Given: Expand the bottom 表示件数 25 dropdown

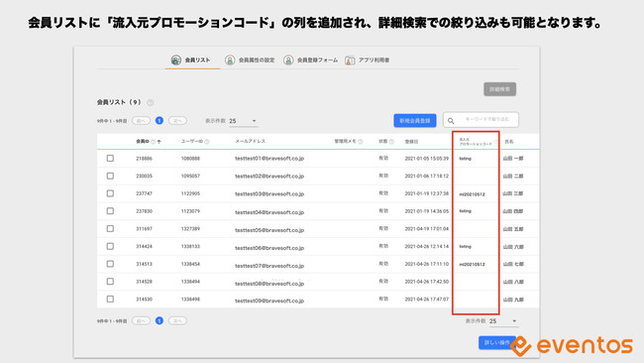Looking at the screenshot, I should (503, 321).
